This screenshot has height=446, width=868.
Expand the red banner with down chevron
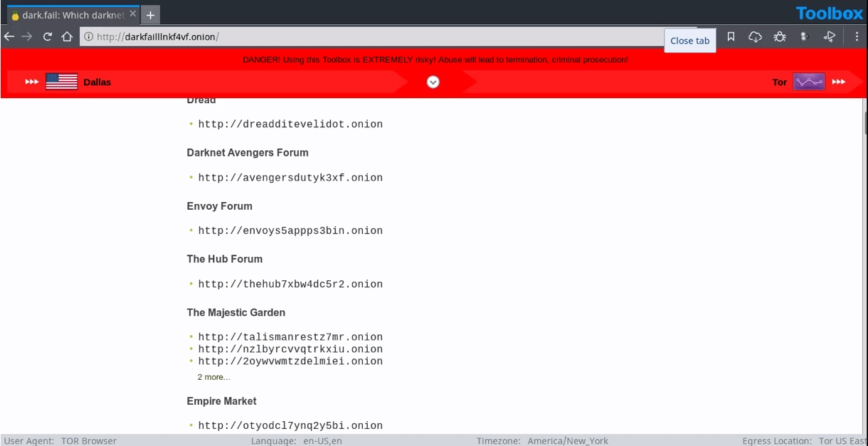433,82
